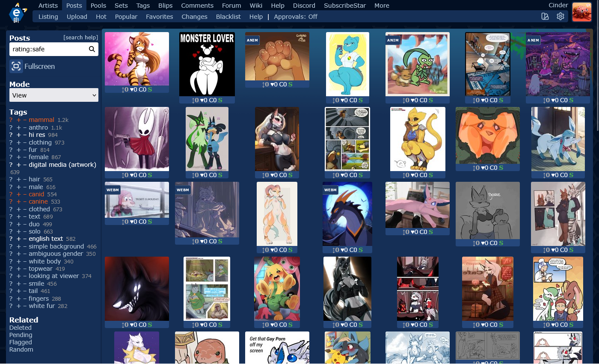Open question mark beside smile tag
Screen dimensions: 599x364
(11, 284)
